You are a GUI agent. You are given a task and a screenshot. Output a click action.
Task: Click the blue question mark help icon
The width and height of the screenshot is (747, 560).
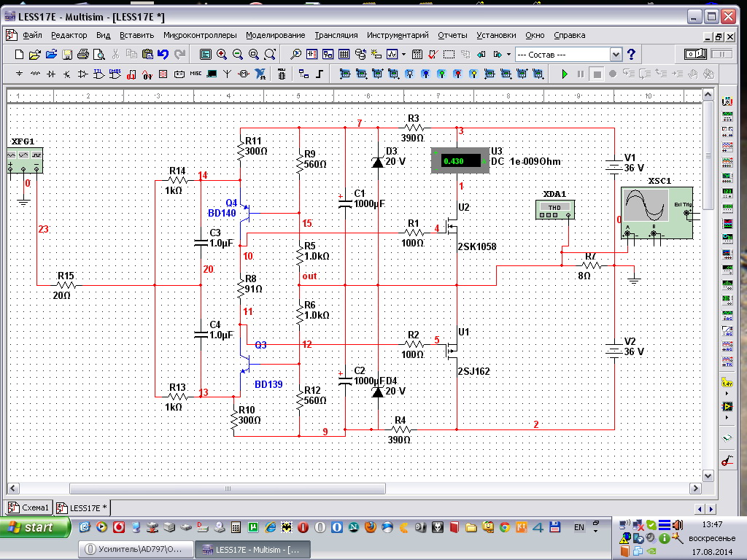tap(632, 55)
